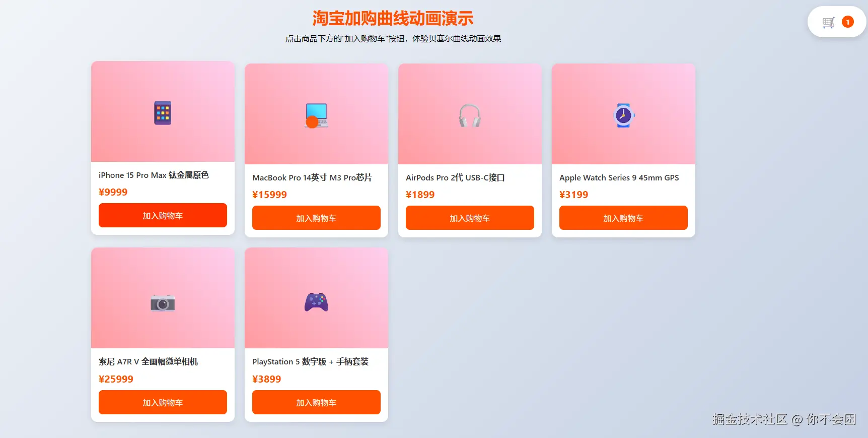
Task: Add Sony A7R V camera to cart
Action: pos(163,402)
